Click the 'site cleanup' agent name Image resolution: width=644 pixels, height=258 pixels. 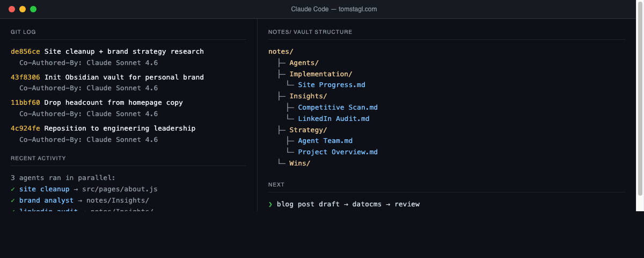coord(45,189)
